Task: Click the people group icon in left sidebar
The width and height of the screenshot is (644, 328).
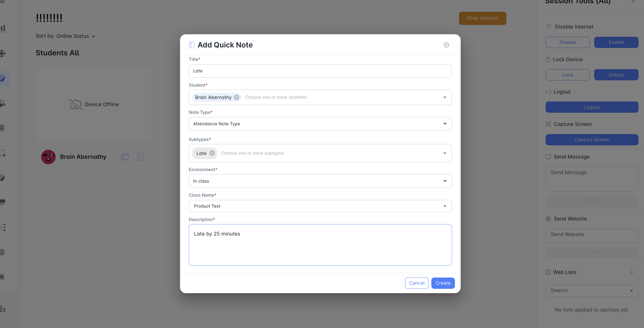Action: coord(2,103)
